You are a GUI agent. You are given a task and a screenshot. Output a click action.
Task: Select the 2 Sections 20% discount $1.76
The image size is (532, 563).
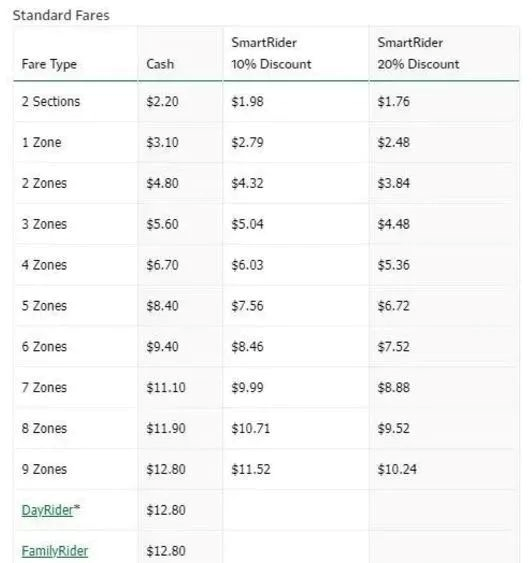(x=393, y=102)
